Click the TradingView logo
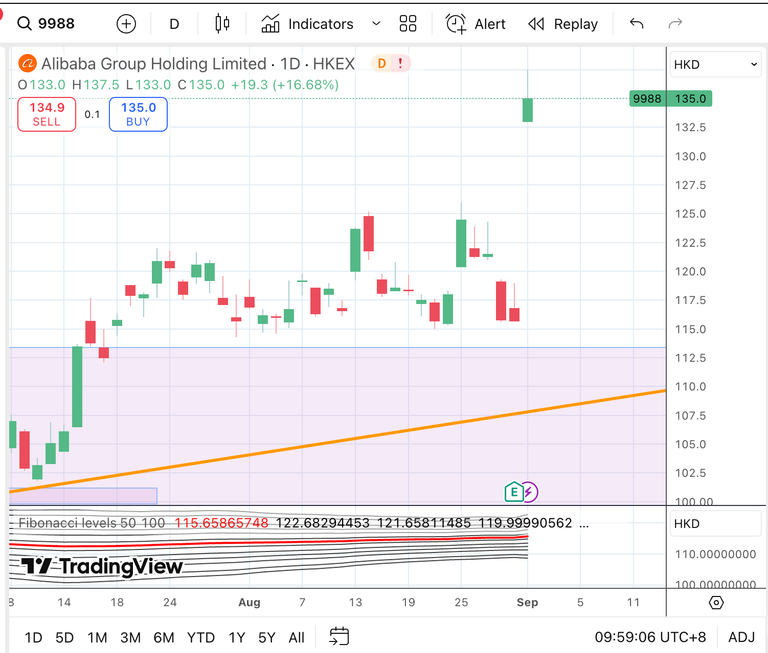768x653 pixels. [x=102, y=566]
